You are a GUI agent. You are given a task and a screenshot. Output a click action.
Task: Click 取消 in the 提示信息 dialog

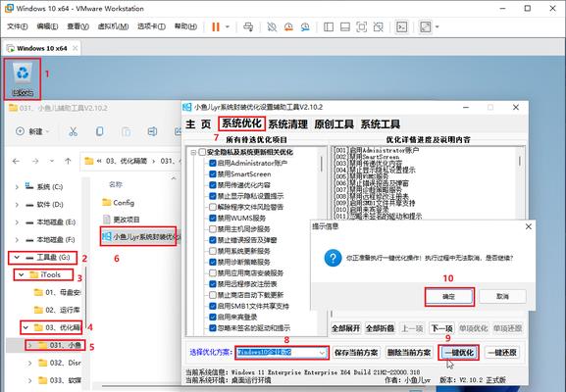(502, 297)
